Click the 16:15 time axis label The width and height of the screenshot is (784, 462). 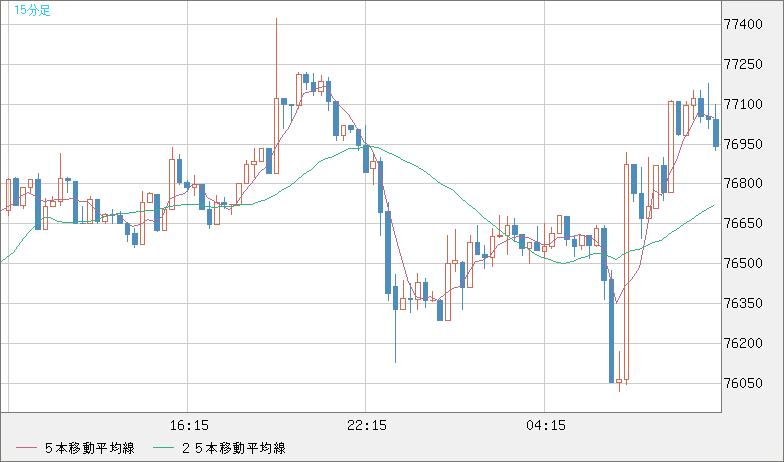188,426
